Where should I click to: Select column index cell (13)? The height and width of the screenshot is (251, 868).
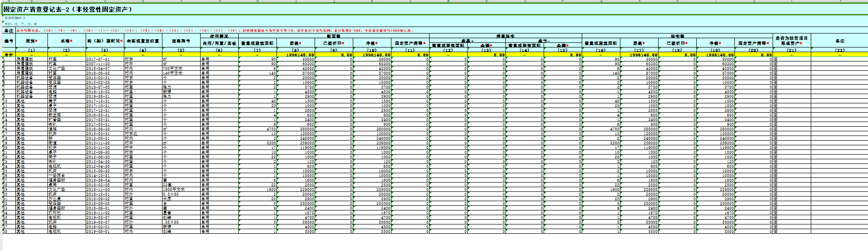tap(486, 50)
